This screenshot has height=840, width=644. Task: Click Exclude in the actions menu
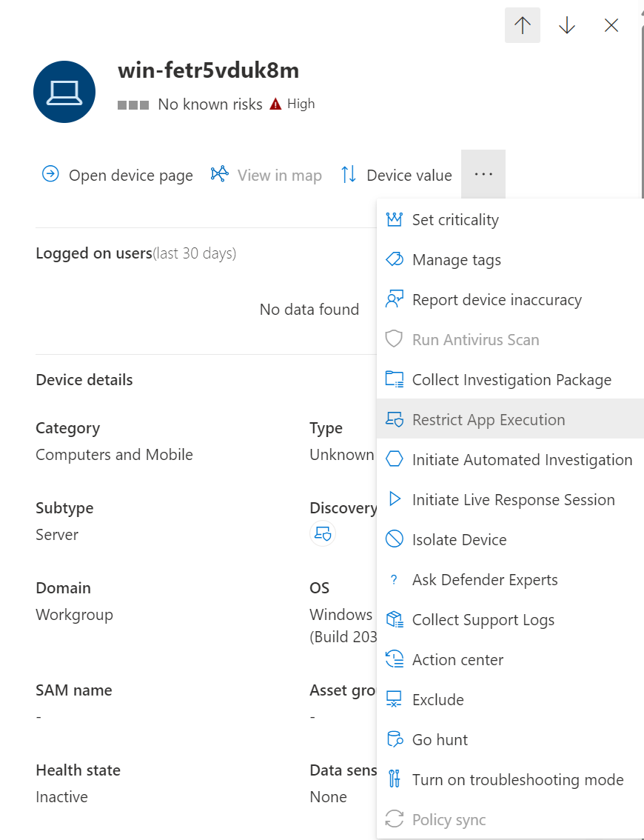click(x=438, y=700)
